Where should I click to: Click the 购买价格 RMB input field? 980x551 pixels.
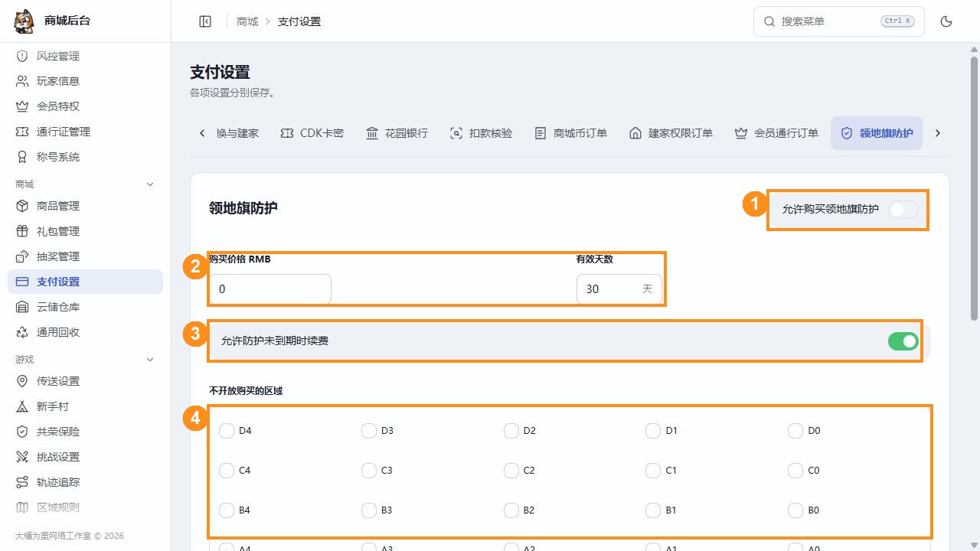(x=270, y=289)
